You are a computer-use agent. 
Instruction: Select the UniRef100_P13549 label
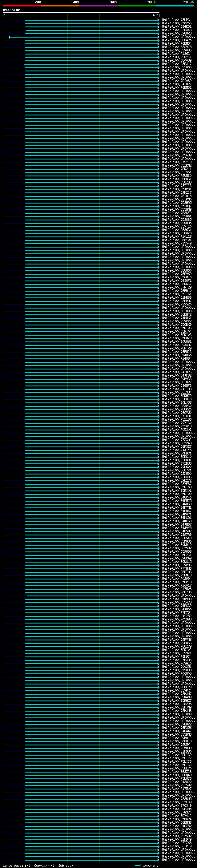177,243
